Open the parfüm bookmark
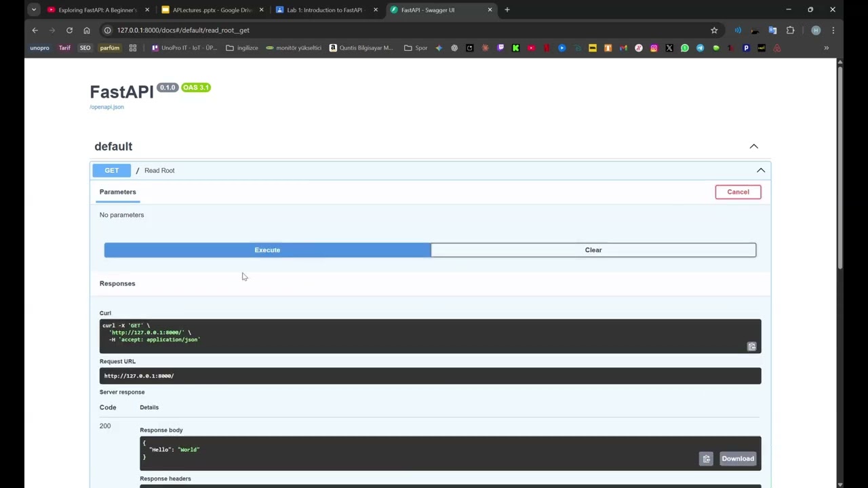This screenshot has width=868, height=488. pos(110,48)
